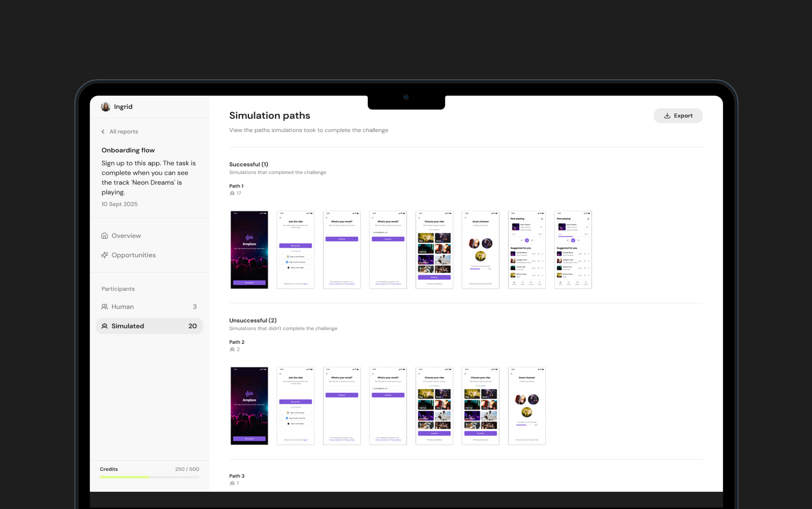The width and height of the screenshot is (812, 509).
Task: Open the Overview section
Action: 126,236
